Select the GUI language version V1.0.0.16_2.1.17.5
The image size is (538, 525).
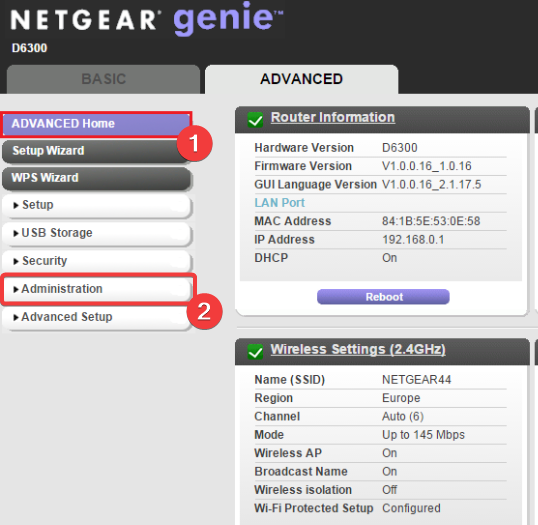tap(431, 185)
